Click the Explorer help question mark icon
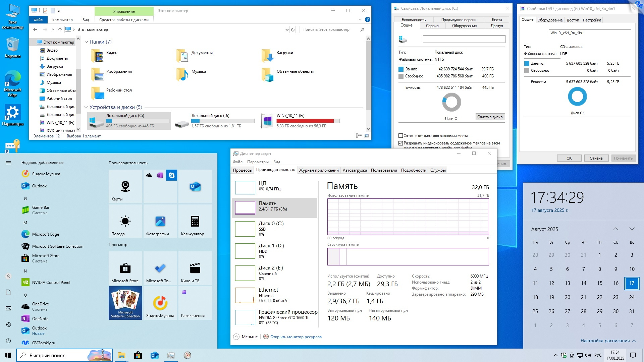 [367, 20]
